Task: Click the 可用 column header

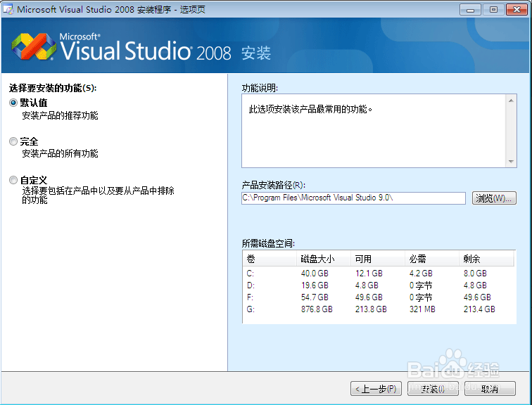Action: (378, 259)
